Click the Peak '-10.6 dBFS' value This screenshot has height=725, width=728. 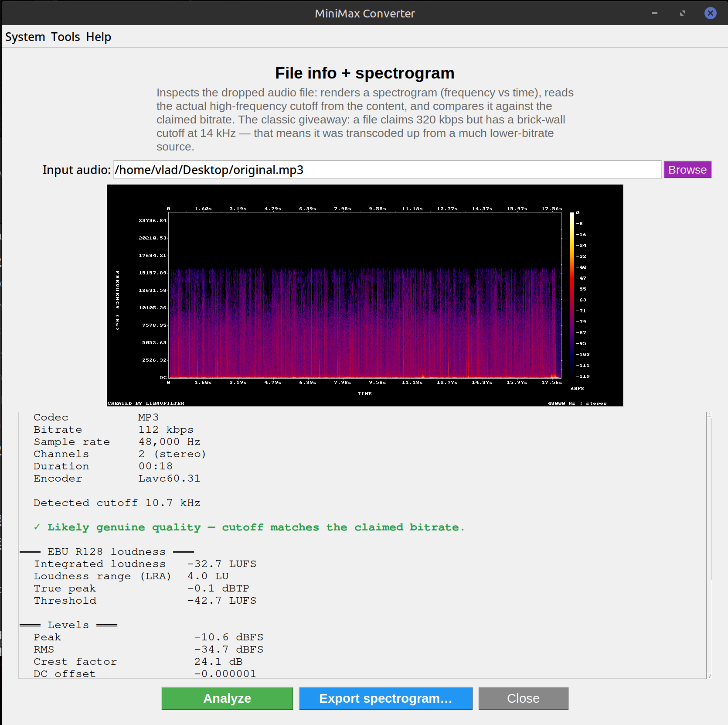pyautogui.click(x=229, y=637)
